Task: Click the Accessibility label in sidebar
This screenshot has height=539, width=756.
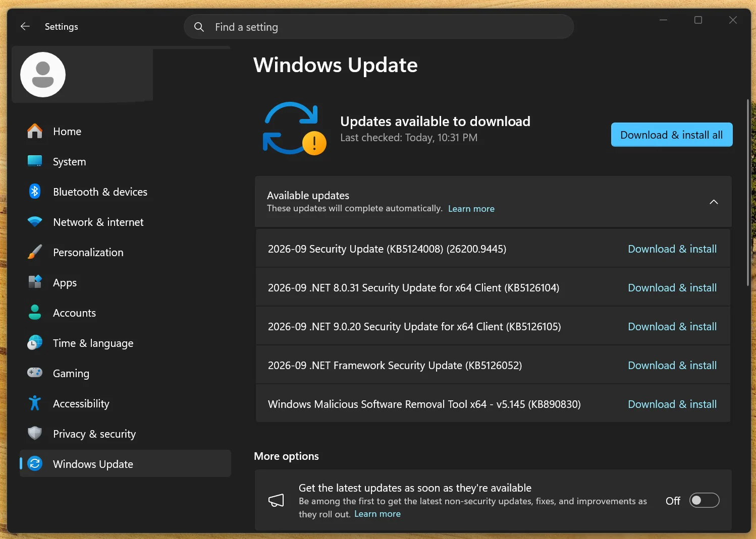Action: pyautogui.click(x=81, y=404)
